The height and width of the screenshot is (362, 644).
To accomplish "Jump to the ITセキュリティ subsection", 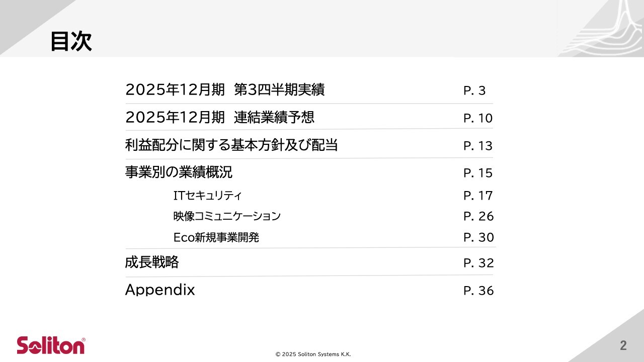I will [207, 195].
